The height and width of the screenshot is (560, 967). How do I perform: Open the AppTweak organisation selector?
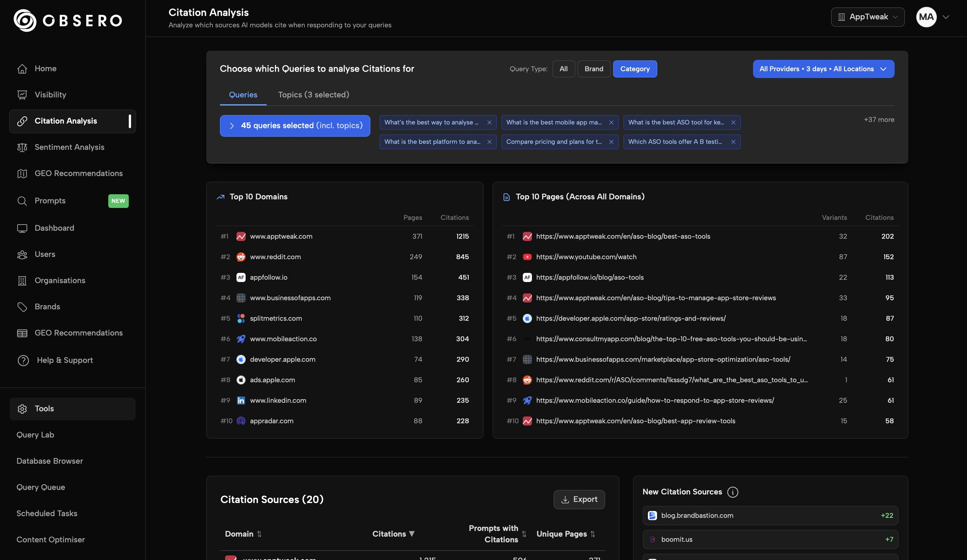coord(867,17)
